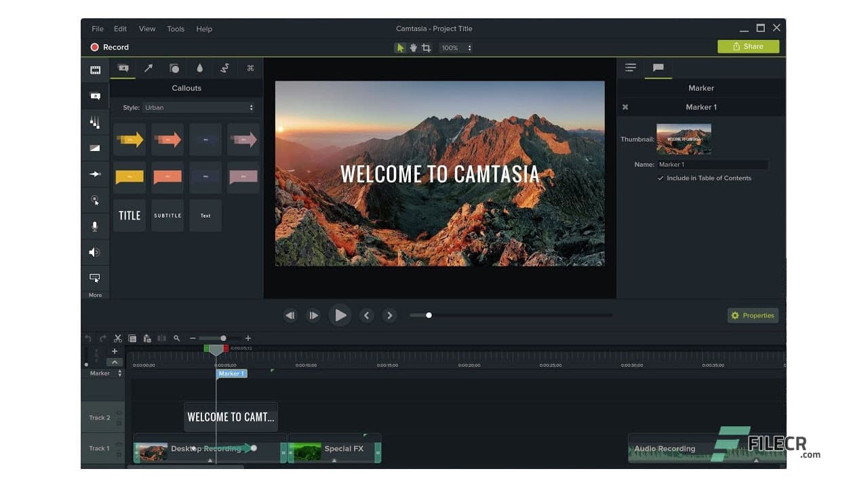Open Voice Narration in the sidebar
This screenshot has width=868, height=488.
[x=95, y=226]
